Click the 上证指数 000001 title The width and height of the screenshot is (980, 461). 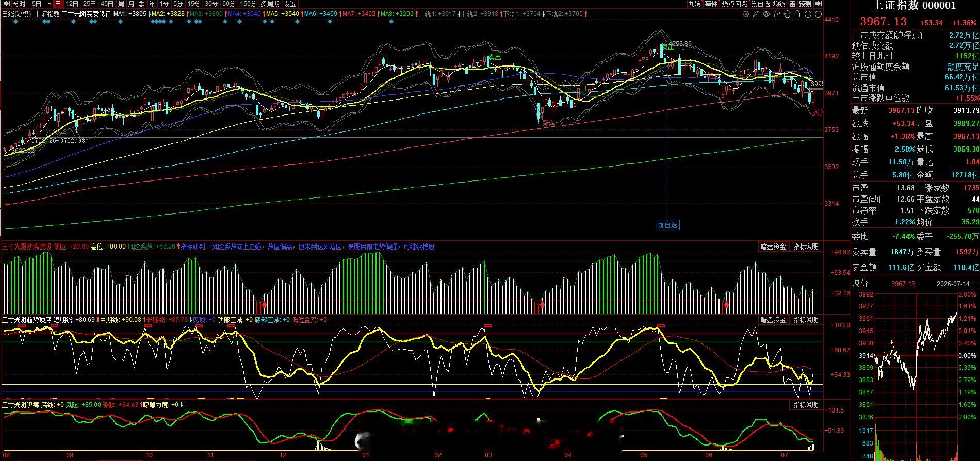(913, 6)
